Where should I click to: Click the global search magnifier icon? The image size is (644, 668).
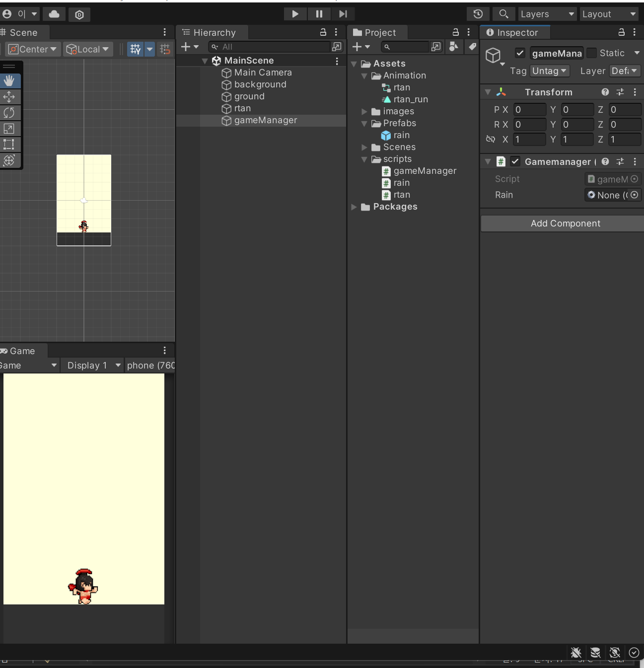(x=503, y=14)
